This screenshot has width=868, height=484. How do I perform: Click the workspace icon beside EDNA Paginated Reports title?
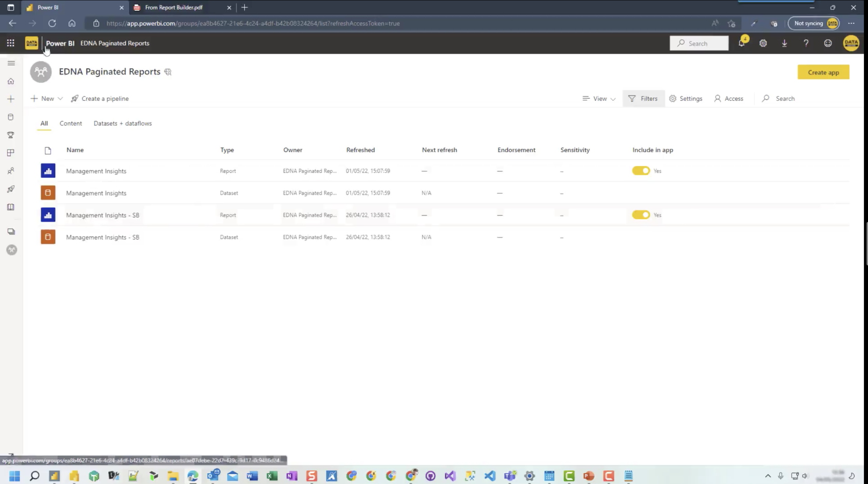[41, 72]
